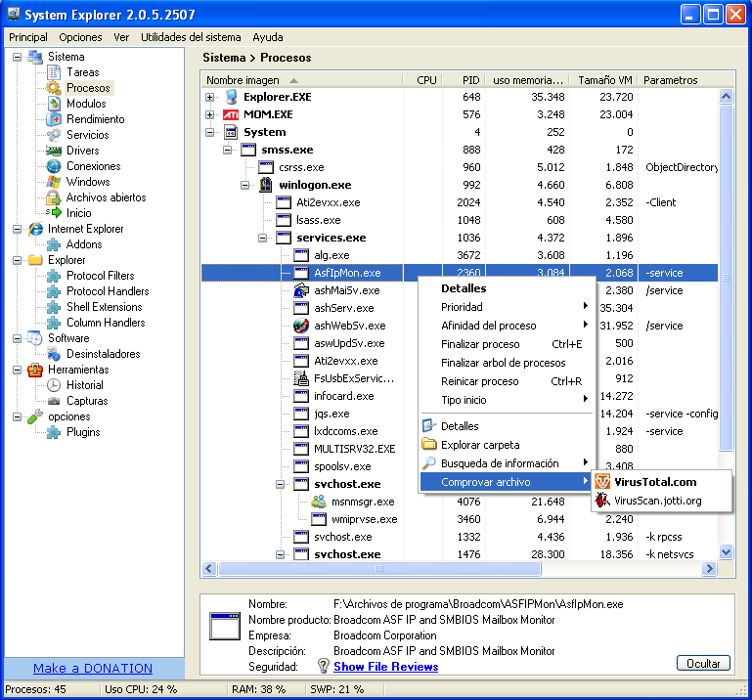Collapse the services.exe process tree
The width and height of the screenshot is (752, 700).
point(262,238)
